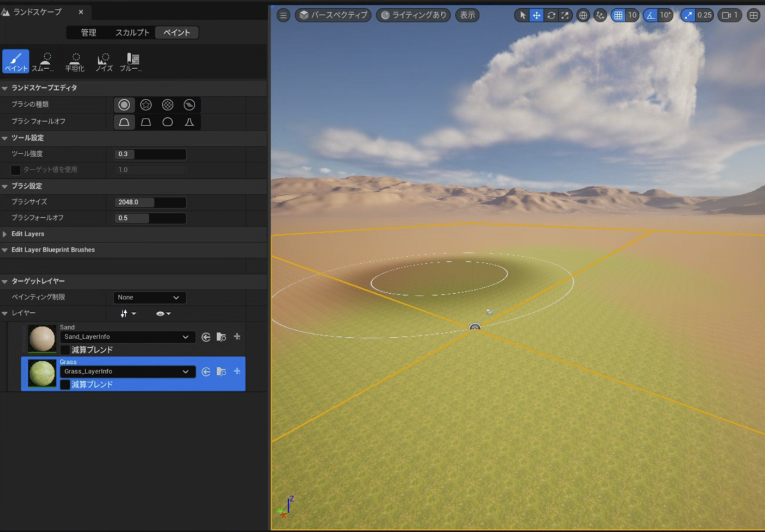Collapse the レイヤー list expander
Screen dimensions: 765x532
click(5, 313)
